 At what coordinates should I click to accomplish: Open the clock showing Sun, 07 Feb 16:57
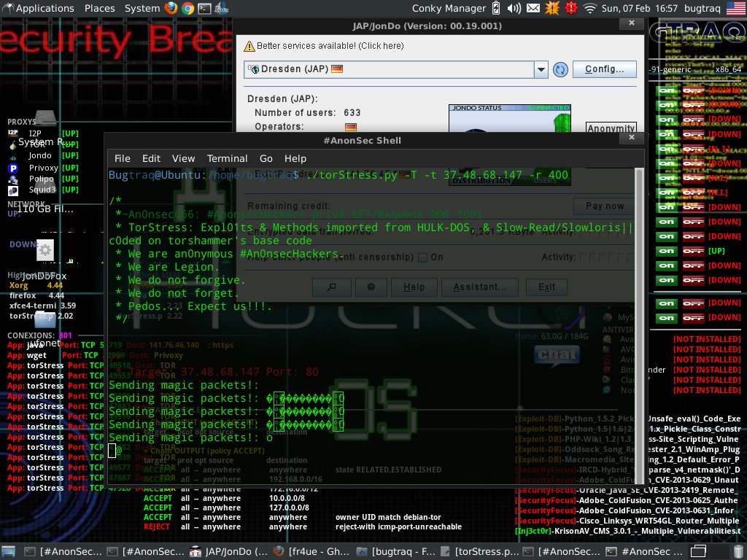pos(639,8)
